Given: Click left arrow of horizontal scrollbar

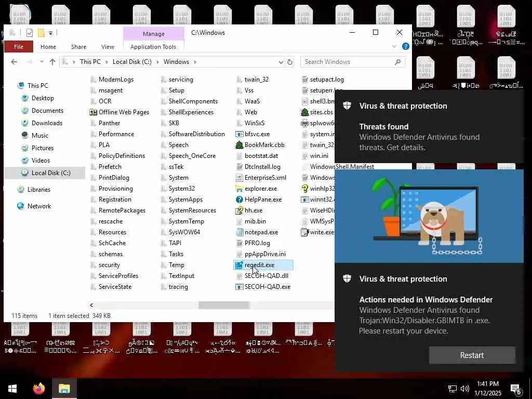Looking at the screenshot, I should [x=91, y=305].
